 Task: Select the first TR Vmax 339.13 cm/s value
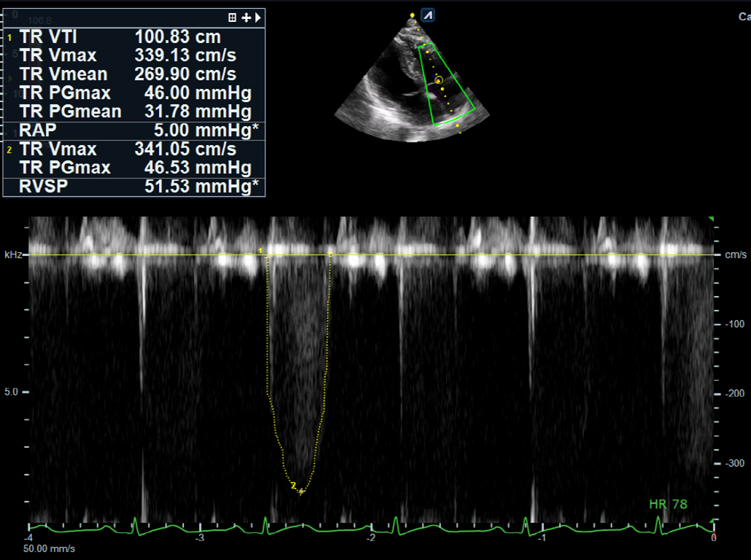tap(185, 55)
